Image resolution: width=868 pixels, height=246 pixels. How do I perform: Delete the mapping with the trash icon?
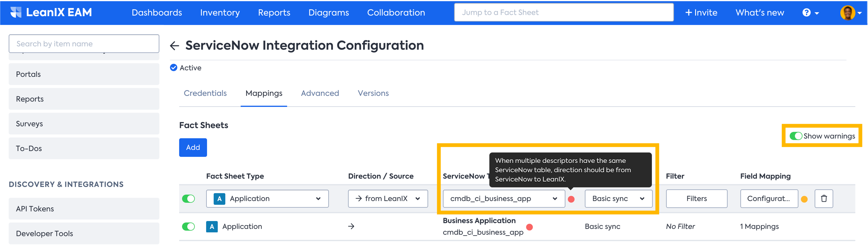[x=823, y=198]
